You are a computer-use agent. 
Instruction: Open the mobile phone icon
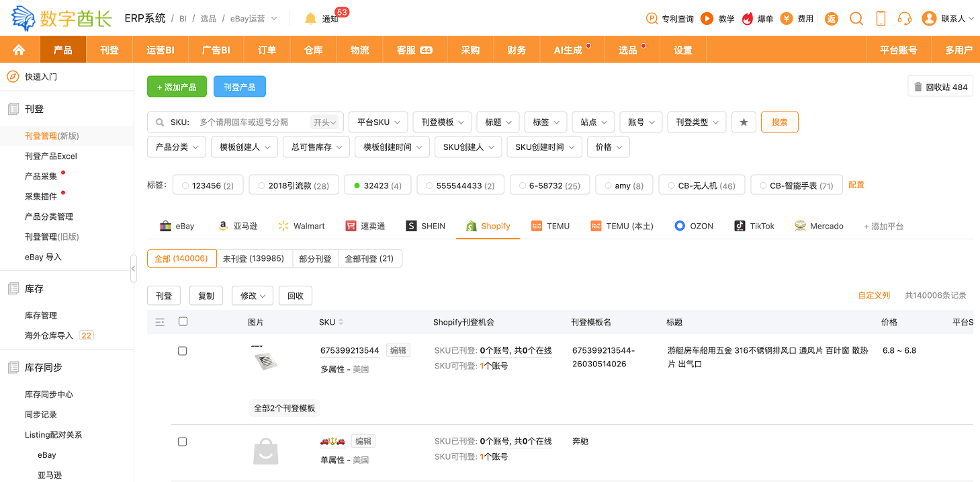pyautogui.click(x=881, y=19)
